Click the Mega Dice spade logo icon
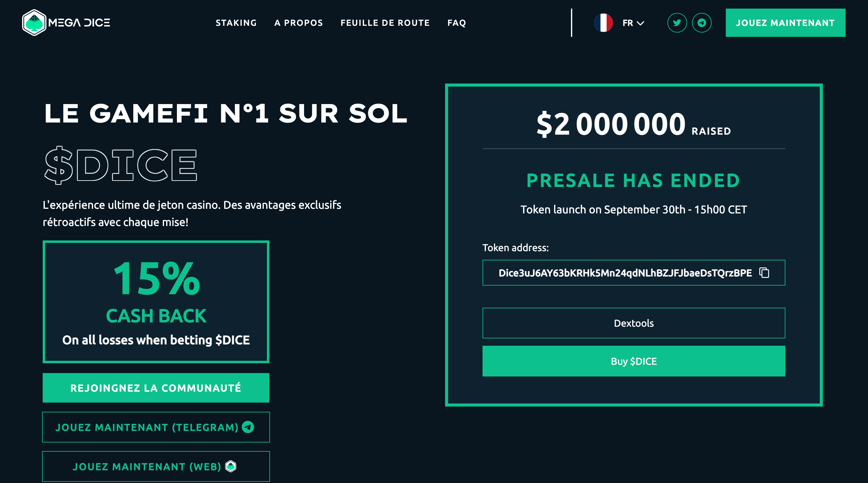The image size is (868, 483). click(x=34, y=22)
